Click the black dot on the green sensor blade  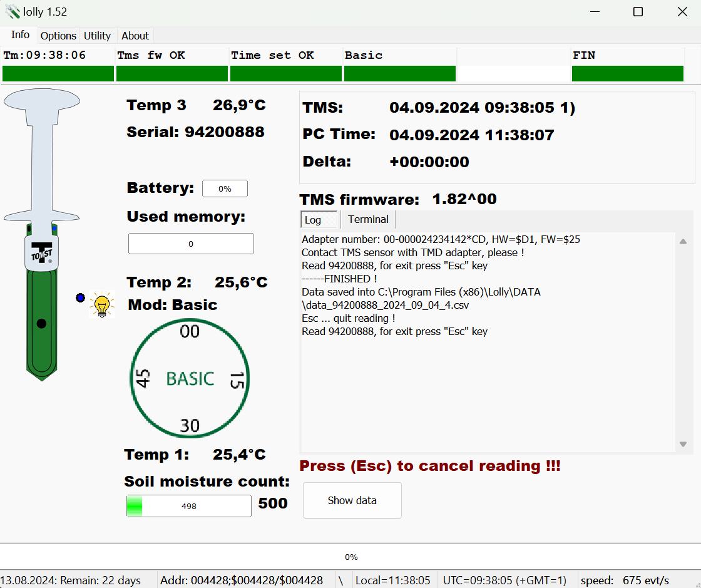point(41,324)
